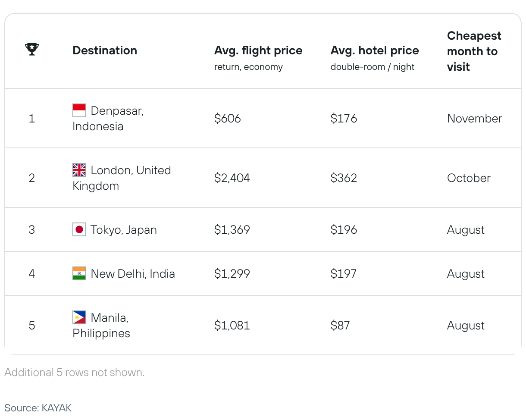Click 'Additional 5 rows not shown' text
This screenshot has height=420, width=526.
click(x=75, y=373)
